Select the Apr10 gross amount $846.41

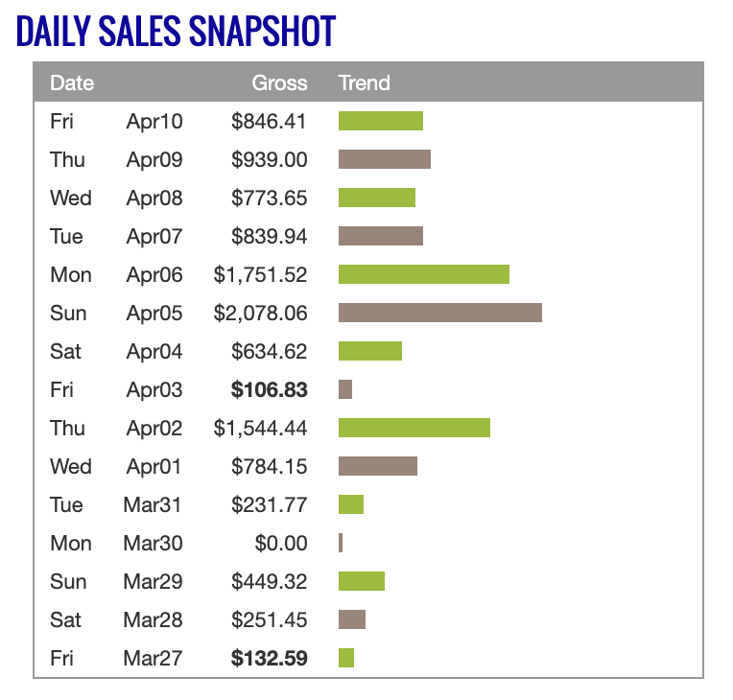(269, 121)
